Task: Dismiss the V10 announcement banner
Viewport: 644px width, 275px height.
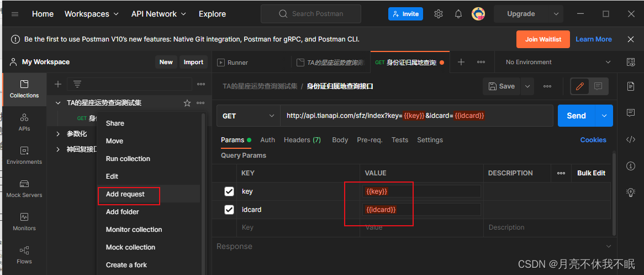Action: (631, 39)
